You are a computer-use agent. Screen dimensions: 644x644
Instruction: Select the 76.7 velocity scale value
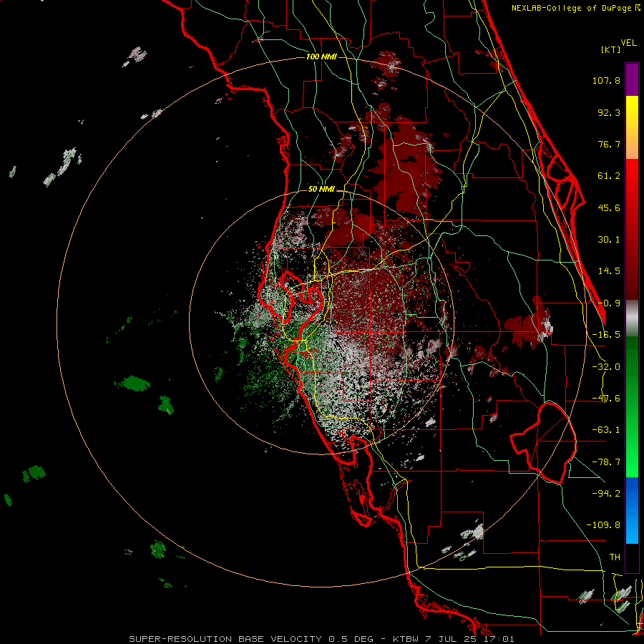pos(609,144)
